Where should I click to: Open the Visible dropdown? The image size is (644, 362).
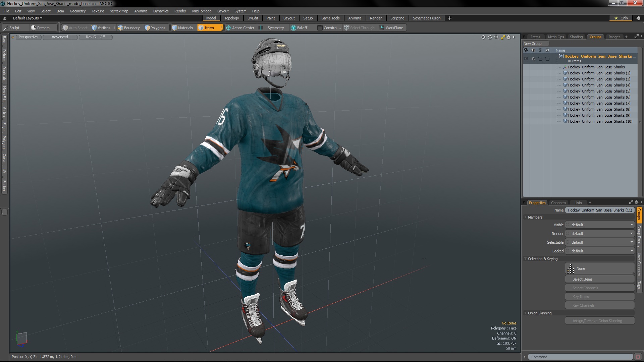(602, 225)
